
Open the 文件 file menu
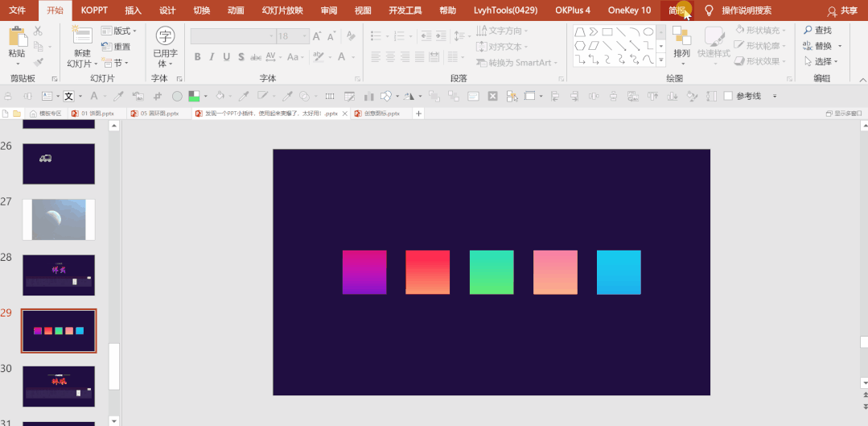click(x=18, y=10)
